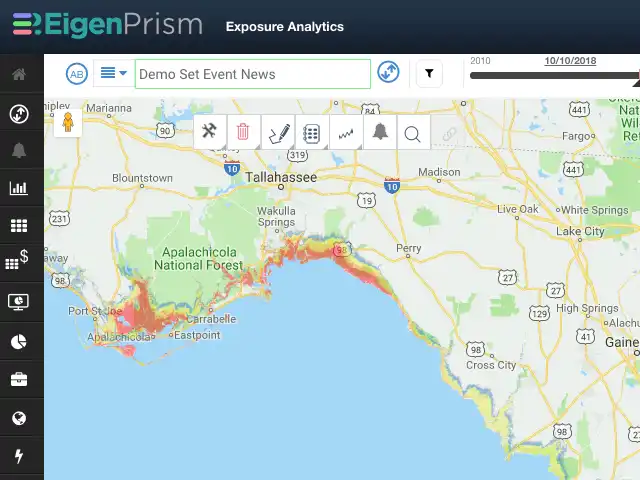
Task: Expand the list menu dropdown arrow
Action: [123, 73]
